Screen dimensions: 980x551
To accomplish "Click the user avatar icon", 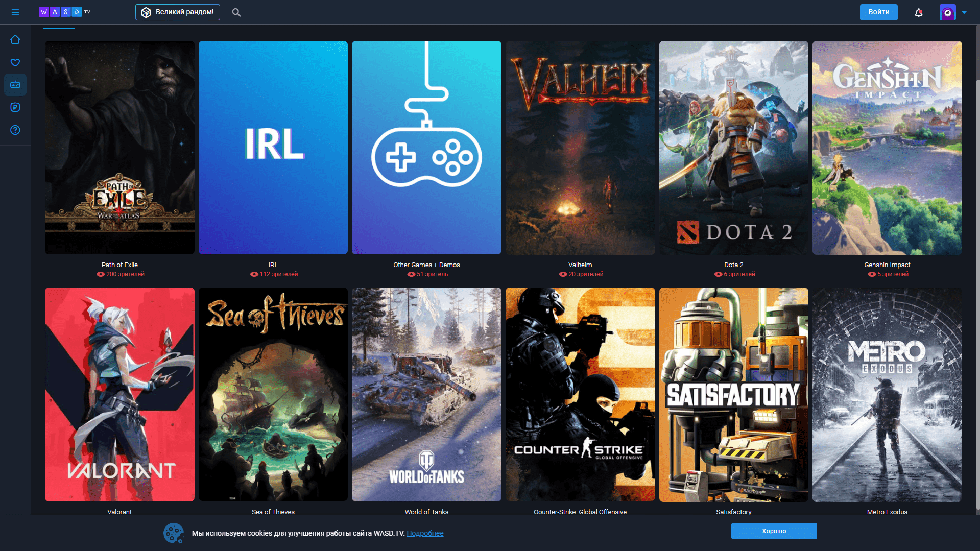I will [x=947, y=12].
